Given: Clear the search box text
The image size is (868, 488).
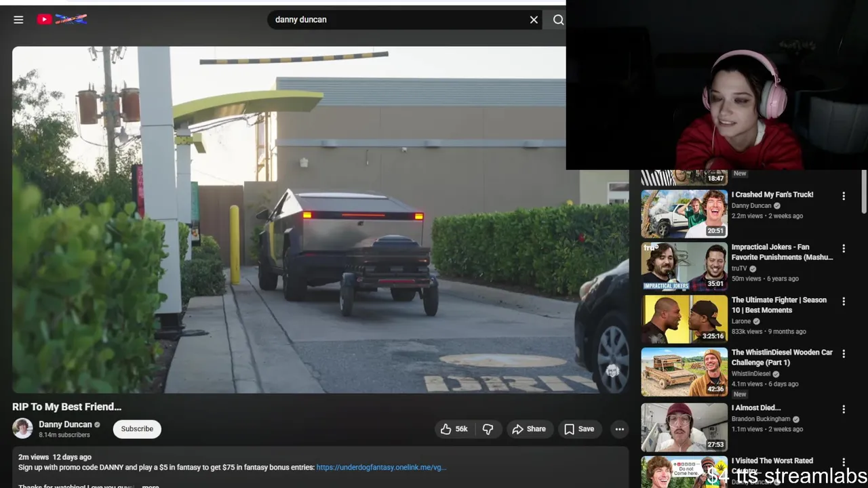Looking at the screenshot, I should [534, 20].
